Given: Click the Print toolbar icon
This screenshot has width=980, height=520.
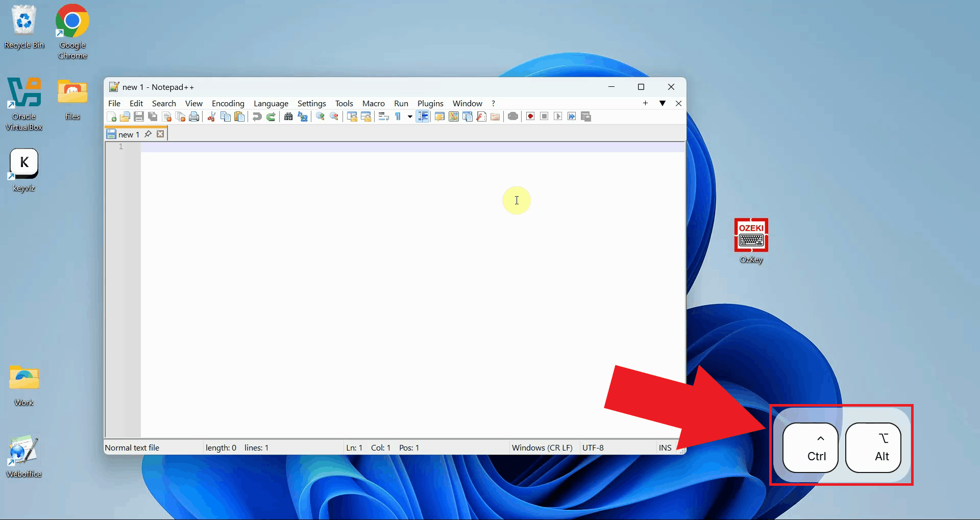Looking at the screenshot, I should 194,117.
